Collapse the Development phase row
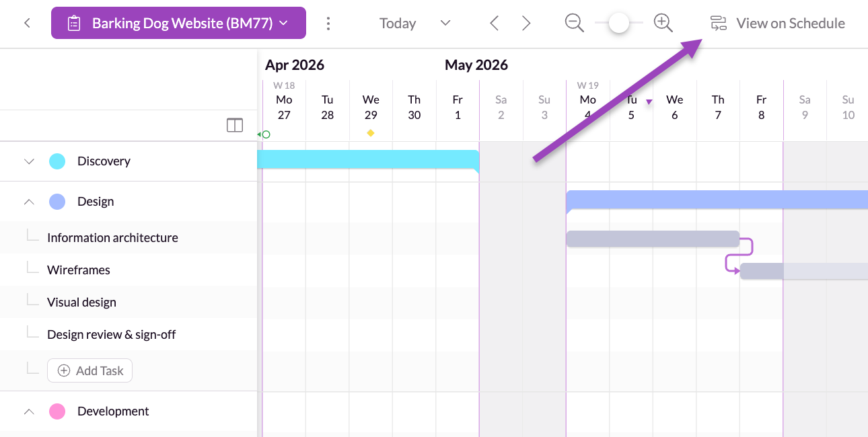Screen dimensions: 868x437 (x=29, y=411)
